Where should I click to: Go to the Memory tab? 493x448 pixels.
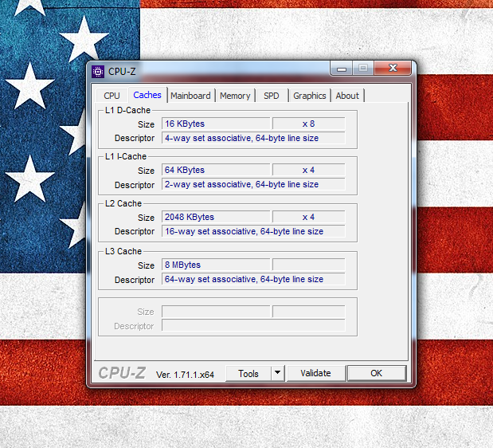[235, 96]
